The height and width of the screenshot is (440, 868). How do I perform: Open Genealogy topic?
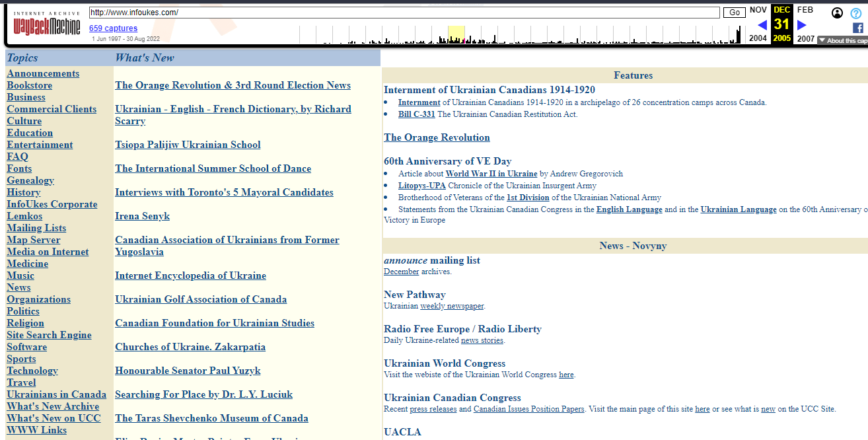[x=30, y=180]
